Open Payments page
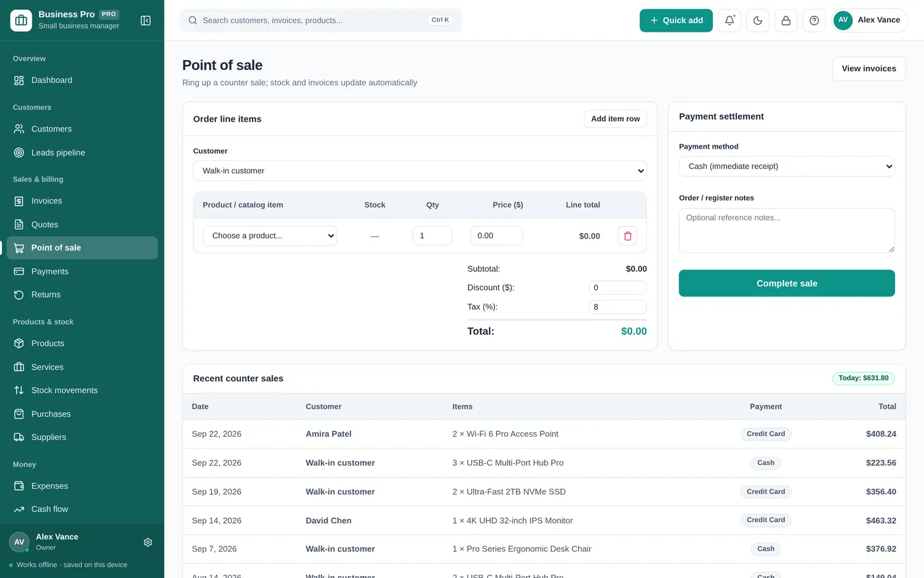 82,271
